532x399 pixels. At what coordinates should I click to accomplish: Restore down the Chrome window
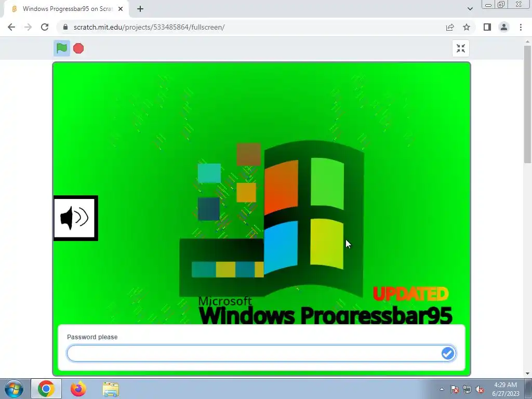click(x=501, y=5)
